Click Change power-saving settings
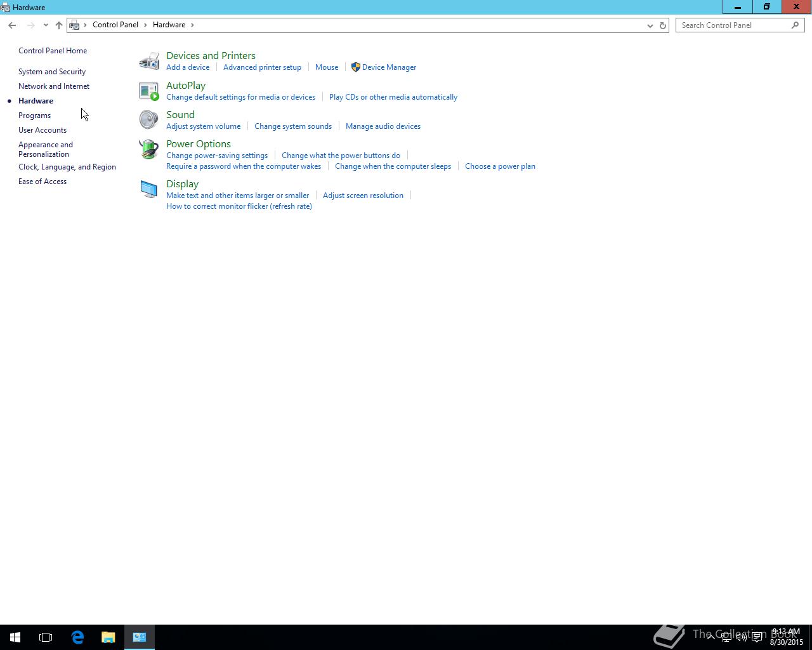Screen dimensions: 812x650 [217, 156]
